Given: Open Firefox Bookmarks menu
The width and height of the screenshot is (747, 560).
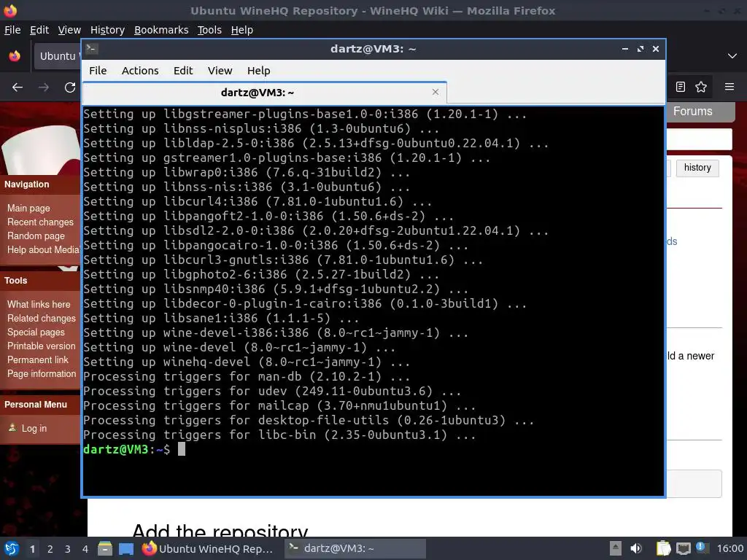Looking at the screenshot, I should point(161,30).
